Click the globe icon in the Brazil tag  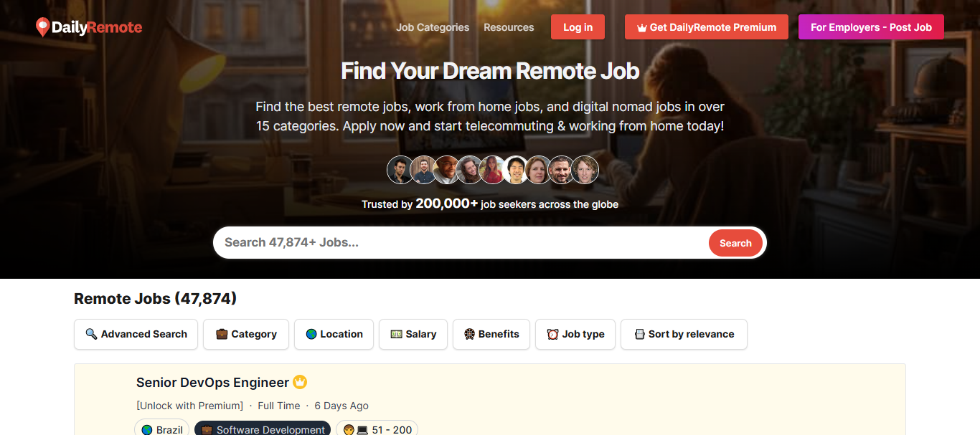pyautogui.click(x=147, y=430)
